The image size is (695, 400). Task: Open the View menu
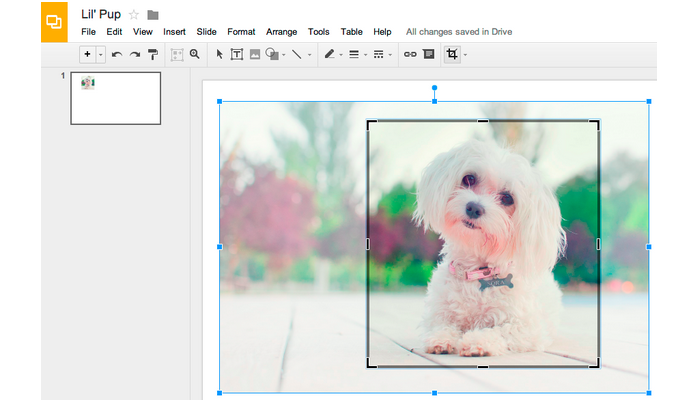click(x=143, y=32)
